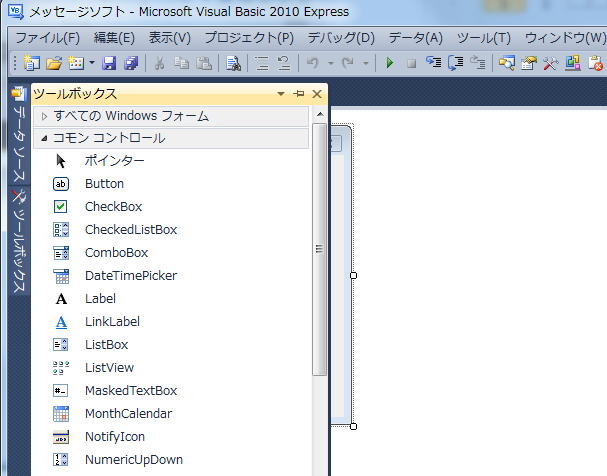Expand すべての Windows フォーム group

pyautogui.click(x=171, y=116)
